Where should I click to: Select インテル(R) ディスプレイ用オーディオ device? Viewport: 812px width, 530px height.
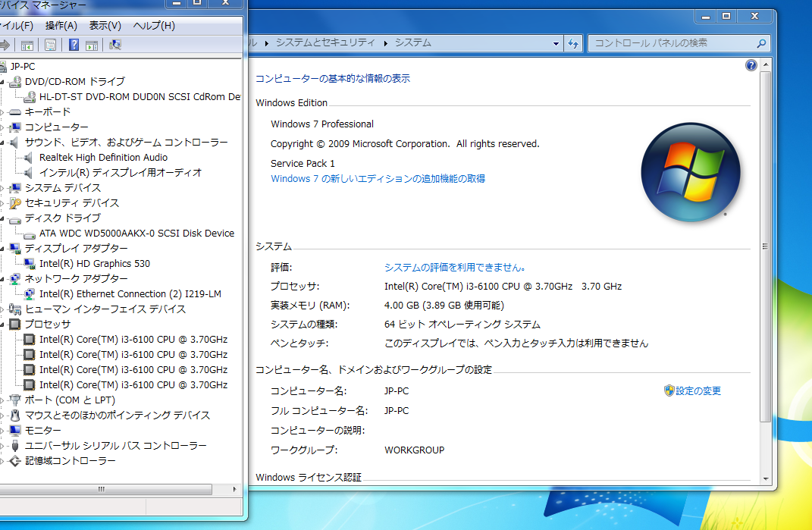click(121, 173)
